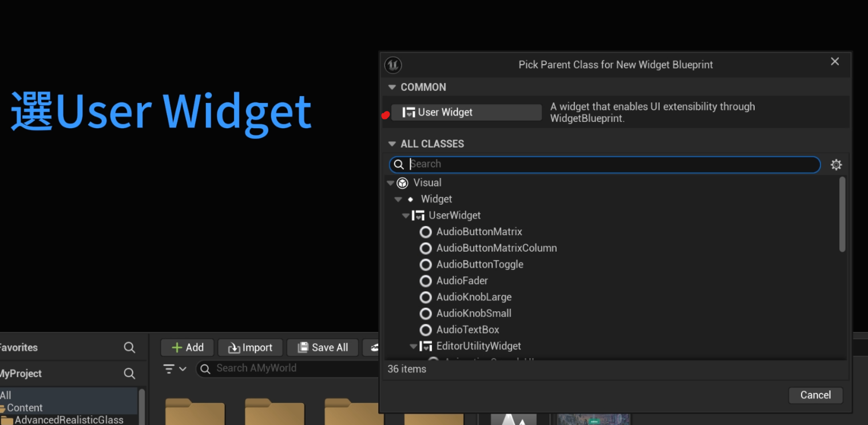Click the UserWidget blueprint icon in tree
Screen dimensions: 868x425
point(418,216)
